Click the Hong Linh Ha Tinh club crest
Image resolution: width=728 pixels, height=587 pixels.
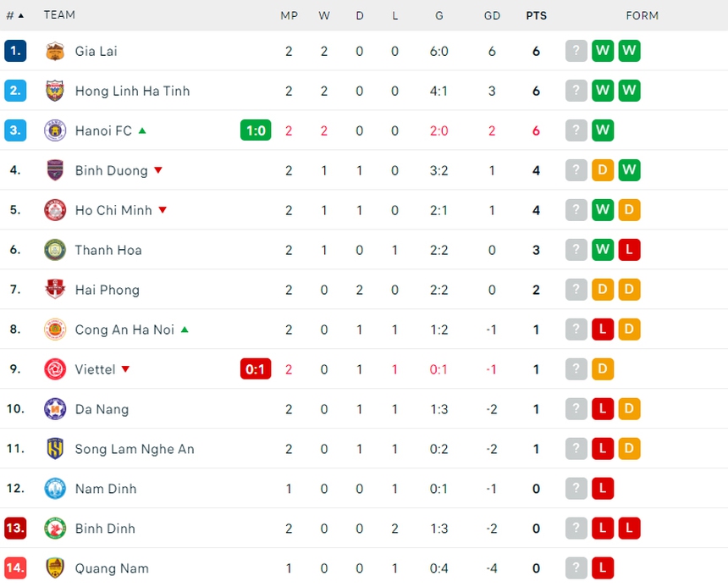(54, 91)
